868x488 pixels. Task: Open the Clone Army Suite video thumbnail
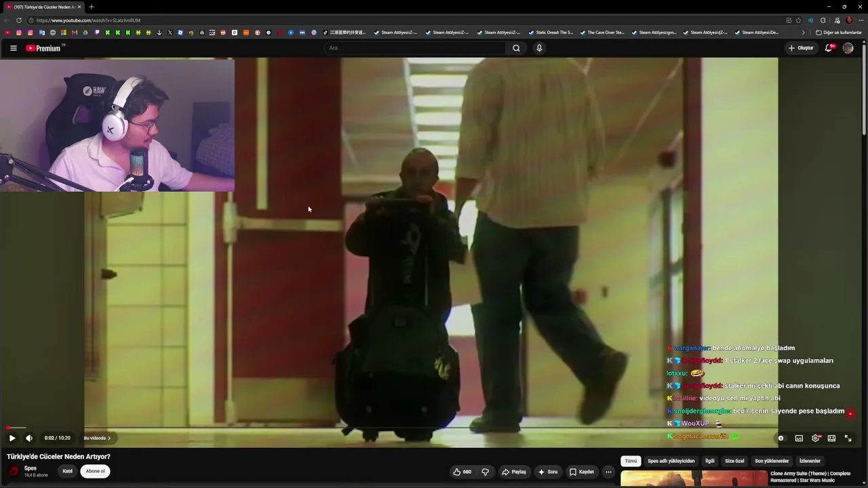[694, 479]
